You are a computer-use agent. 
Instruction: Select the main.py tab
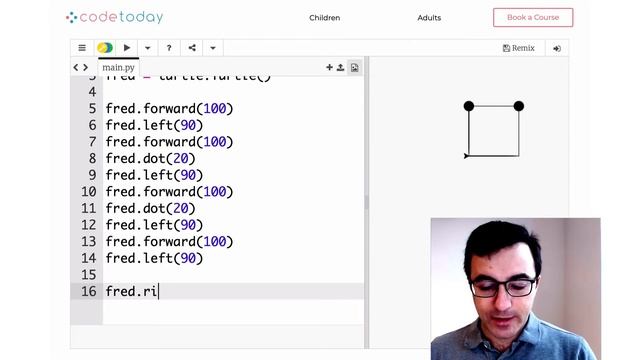118,67
